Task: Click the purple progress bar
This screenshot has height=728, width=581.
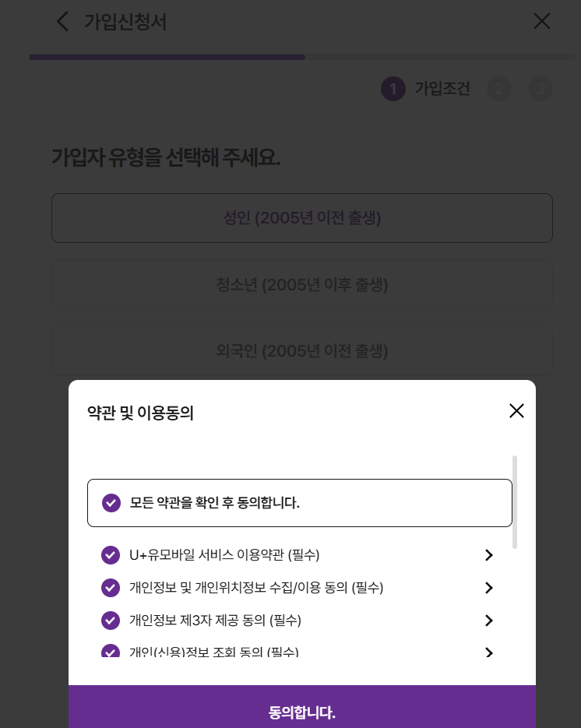Action: pyautogui.click(x=167, y=57)
